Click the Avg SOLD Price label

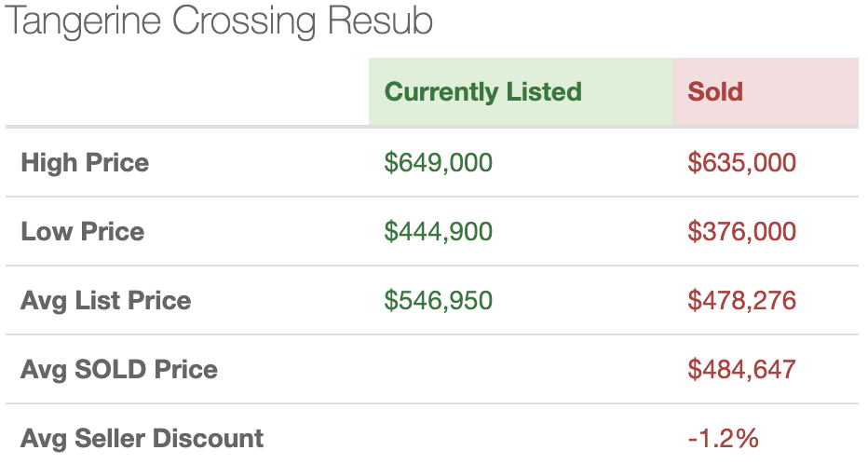coord(119,369)
